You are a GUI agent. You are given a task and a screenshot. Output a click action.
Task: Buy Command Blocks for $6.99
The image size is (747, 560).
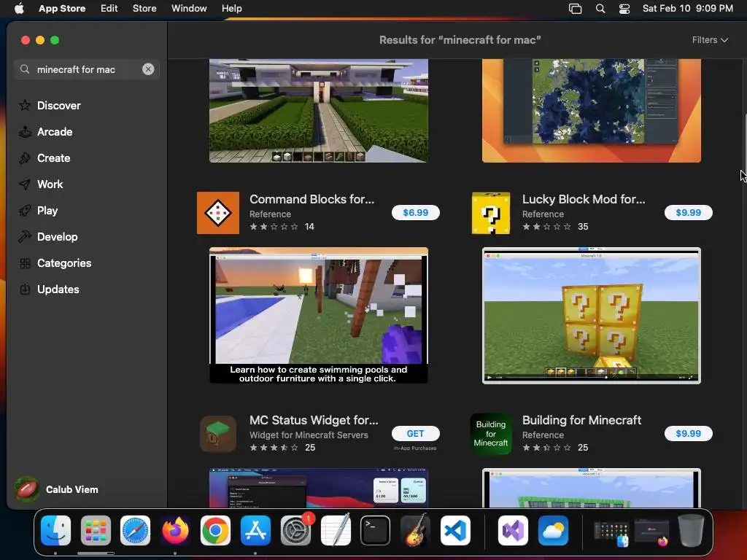(x=415, y=212)
